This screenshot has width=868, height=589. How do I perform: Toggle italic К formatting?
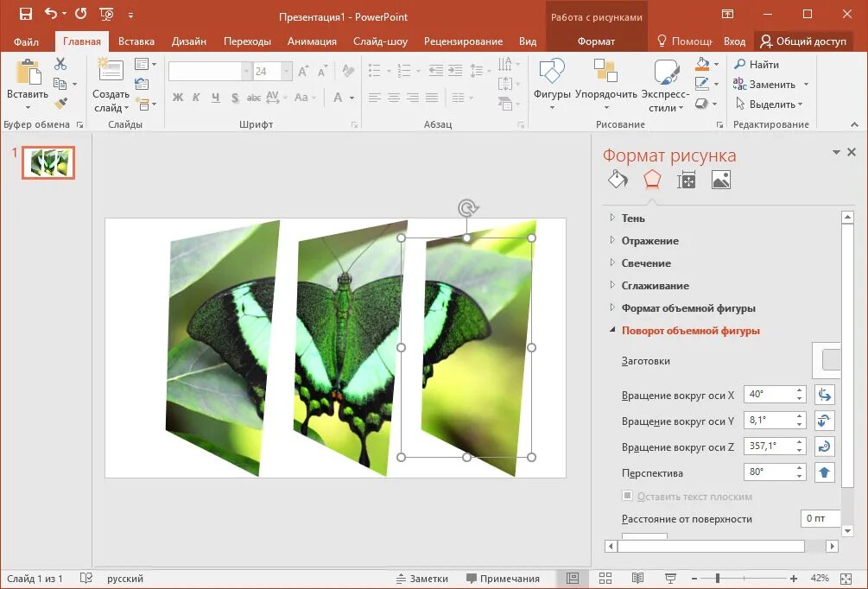[196, 98]
